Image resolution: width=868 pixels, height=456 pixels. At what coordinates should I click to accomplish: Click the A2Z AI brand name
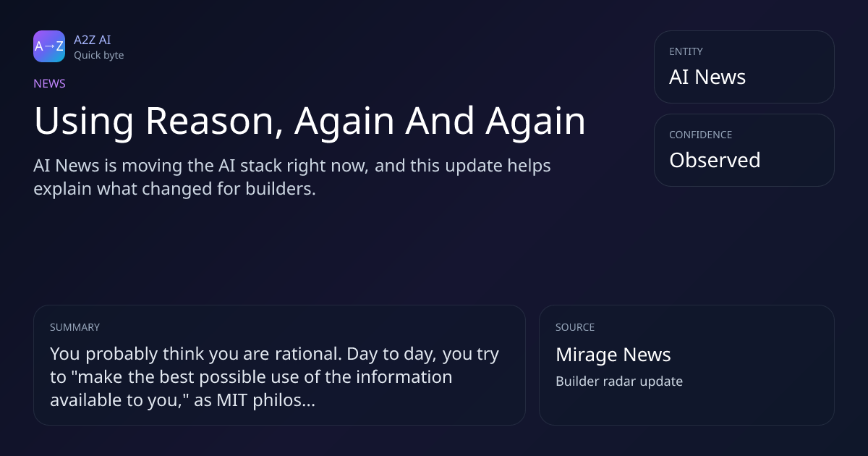93,40
